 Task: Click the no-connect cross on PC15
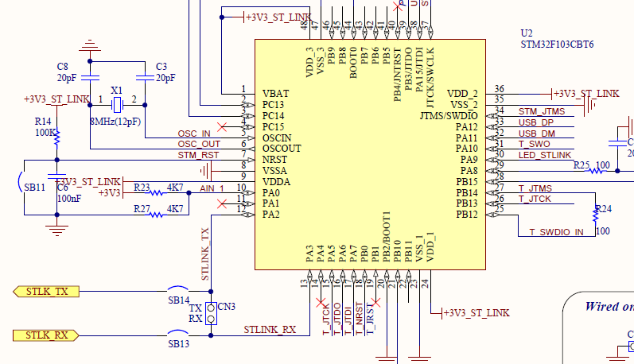[222, 127]
